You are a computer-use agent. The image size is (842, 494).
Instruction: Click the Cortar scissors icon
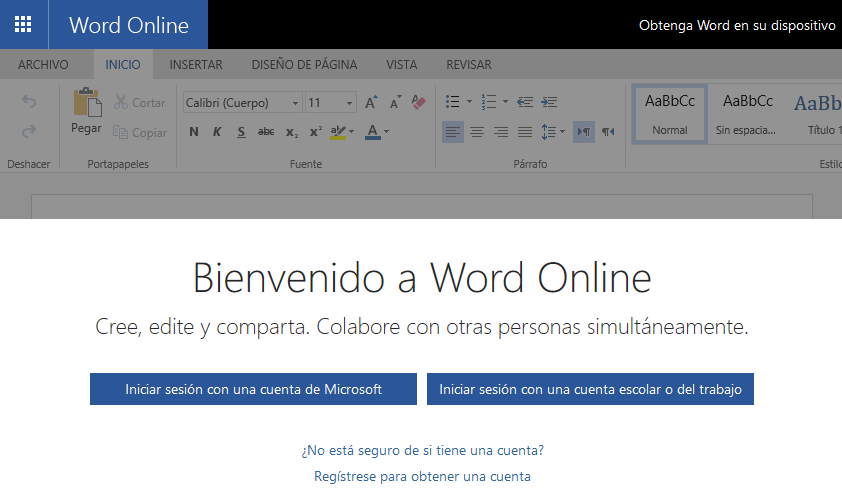tap(121, 102)
